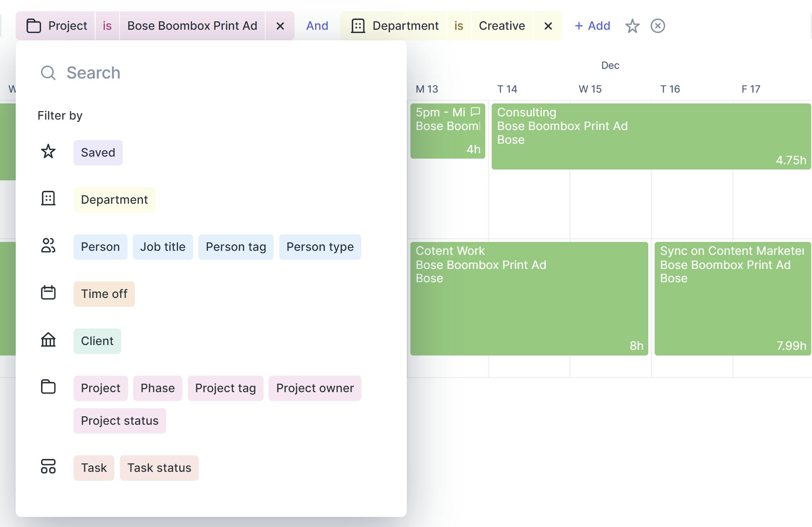Image resolution: width=812 pixels, height=527 pixels.
Task: Save the current filter via the star icon
Action: (x=632, y=26)
